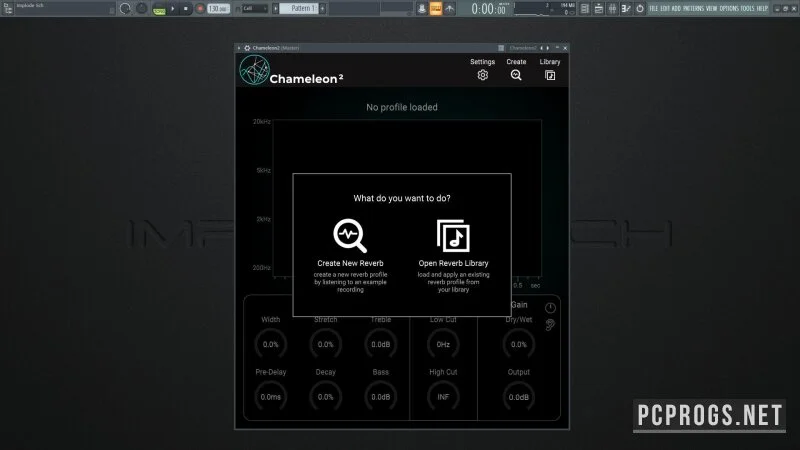800x450 pixels.
Task: Open the piano roll view icon
Action: [598, 9]
